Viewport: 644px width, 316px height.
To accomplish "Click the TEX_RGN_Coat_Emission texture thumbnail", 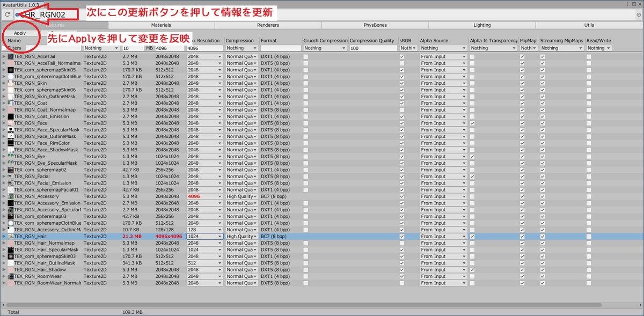I will tap(10, 116).
